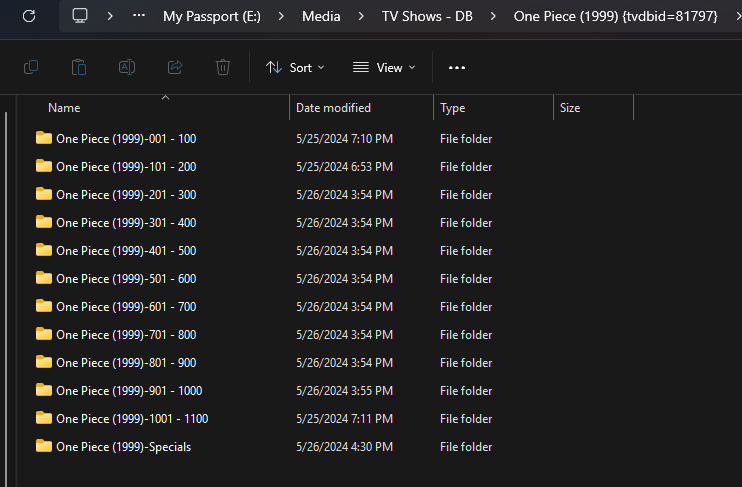Click folder icon of One Piece (1999)-Specials
This screenshot has width=742, height=487.
(x=44, y=446)
